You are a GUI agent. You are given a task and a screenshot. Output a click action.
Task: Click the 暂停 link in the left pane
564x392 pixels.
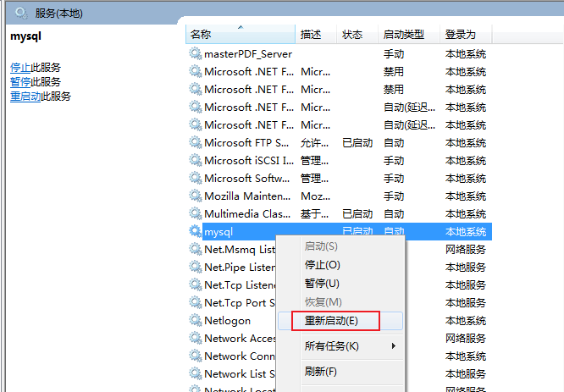20,81
